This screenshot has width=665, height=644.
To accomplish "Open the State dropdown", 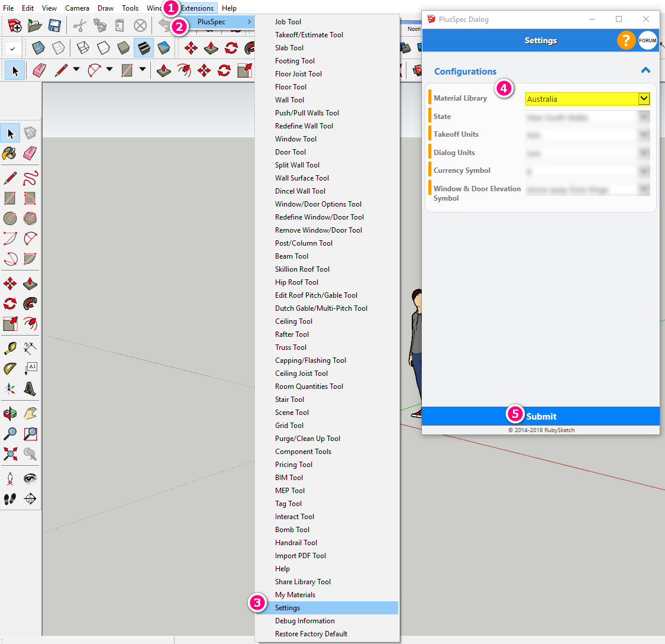I will click(587, 117).
